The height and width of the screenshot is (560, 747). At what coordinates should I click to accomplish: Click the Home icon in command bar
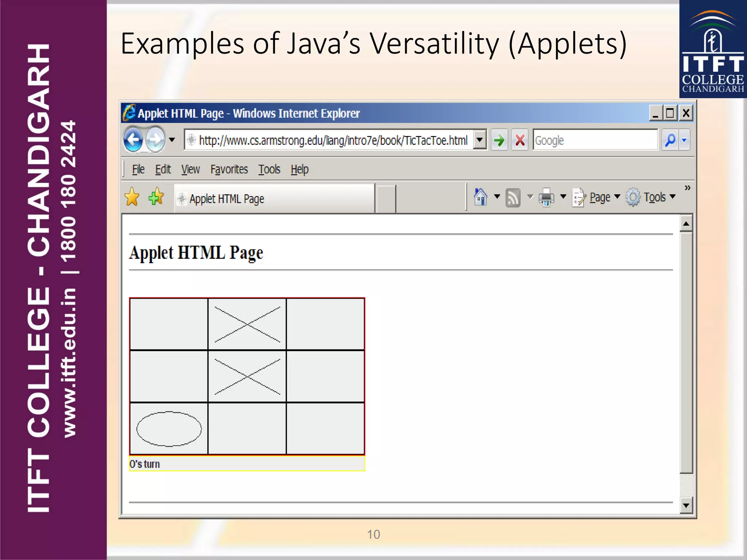pyautogui.click(x=480, y=197)
